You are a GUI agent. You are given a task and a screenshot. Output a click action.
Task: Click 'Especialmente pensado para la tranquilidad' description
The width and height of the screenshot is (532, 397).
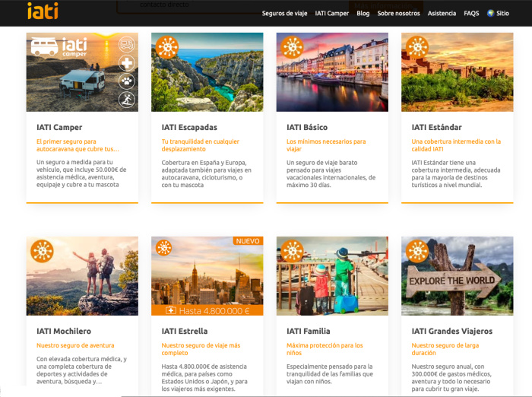coord(329,374)
